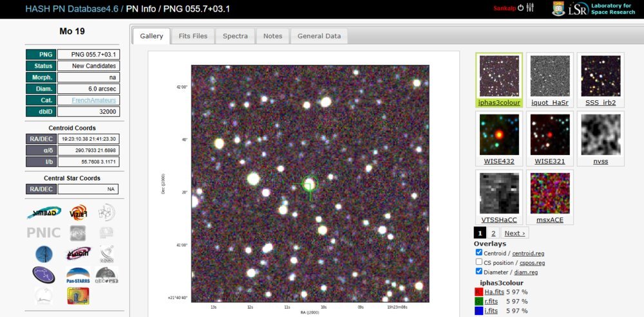Click the purple oval constellation logo
Screen dimensions: 644x317
[44, 275]
